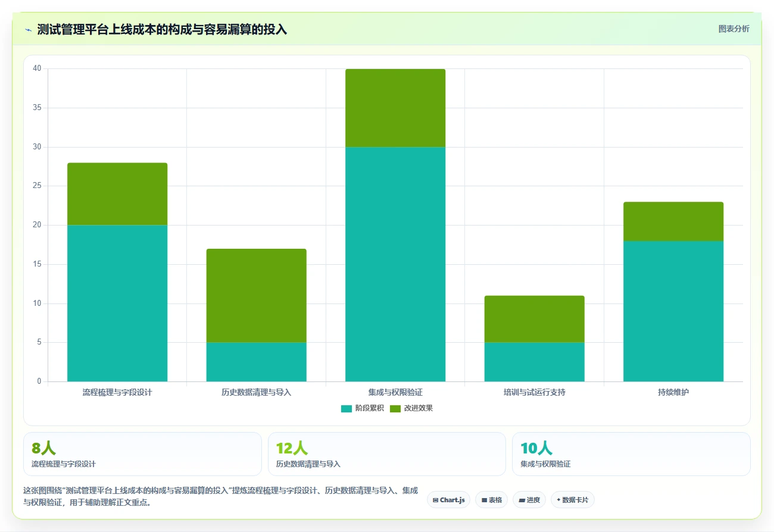Click the 改进效果 legend label

(419, 408)
